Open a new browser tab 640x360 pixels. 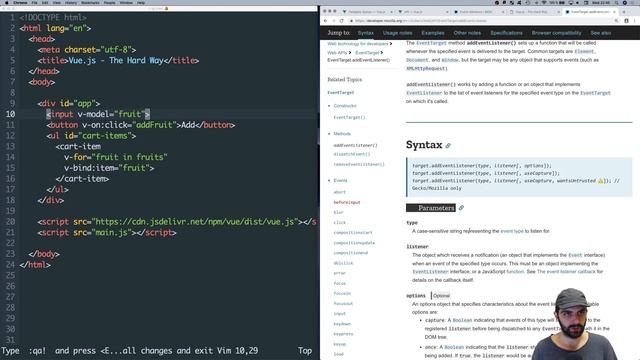[624, 12]
